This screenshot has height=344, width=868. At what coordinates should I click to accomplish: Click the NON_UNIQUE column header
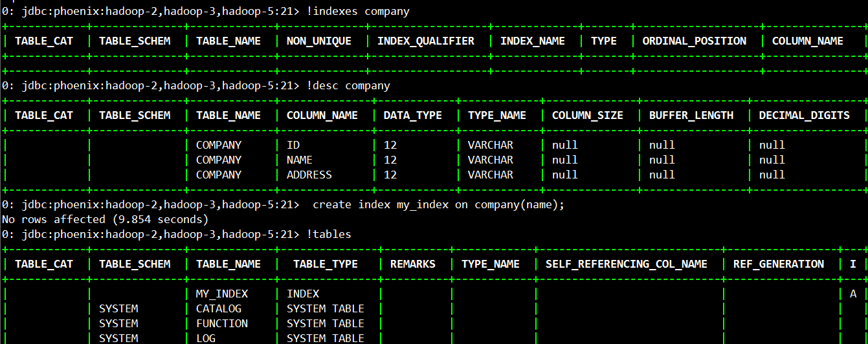tap(319, 41)
